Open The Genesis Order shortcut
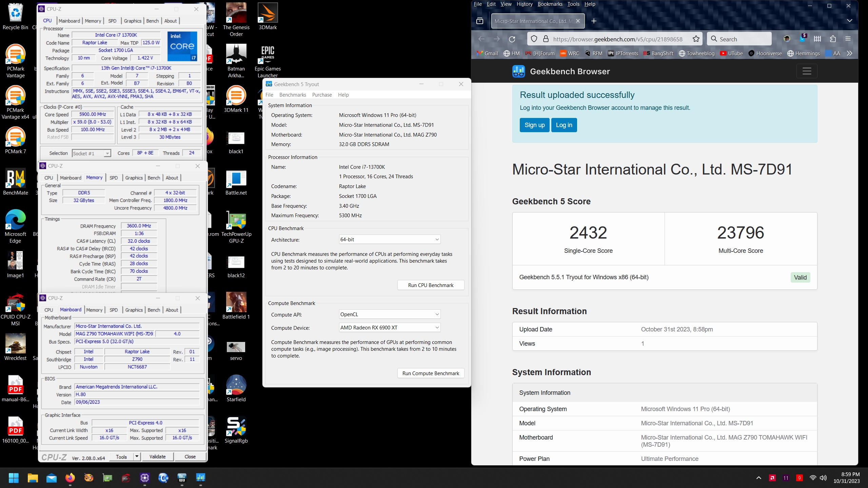Viewport: 868px width, 488px height. (x=236, y=20)
